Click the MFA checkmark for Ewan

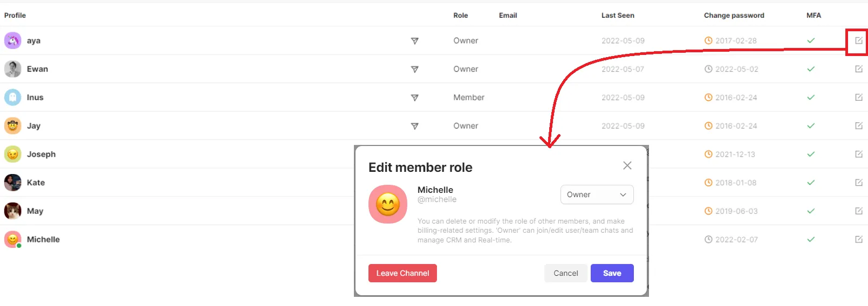click(810, 69)
